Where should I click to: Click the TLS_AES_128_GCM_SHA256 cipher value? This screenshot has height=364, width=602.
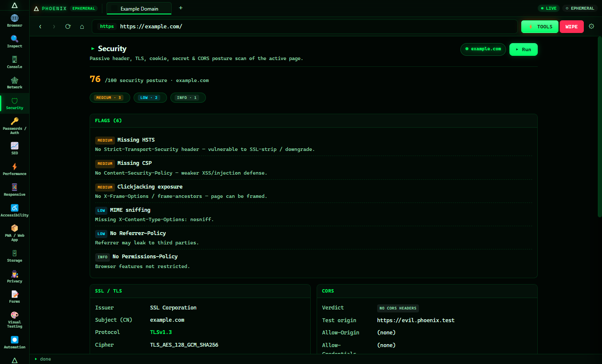[x=184, y=345]
